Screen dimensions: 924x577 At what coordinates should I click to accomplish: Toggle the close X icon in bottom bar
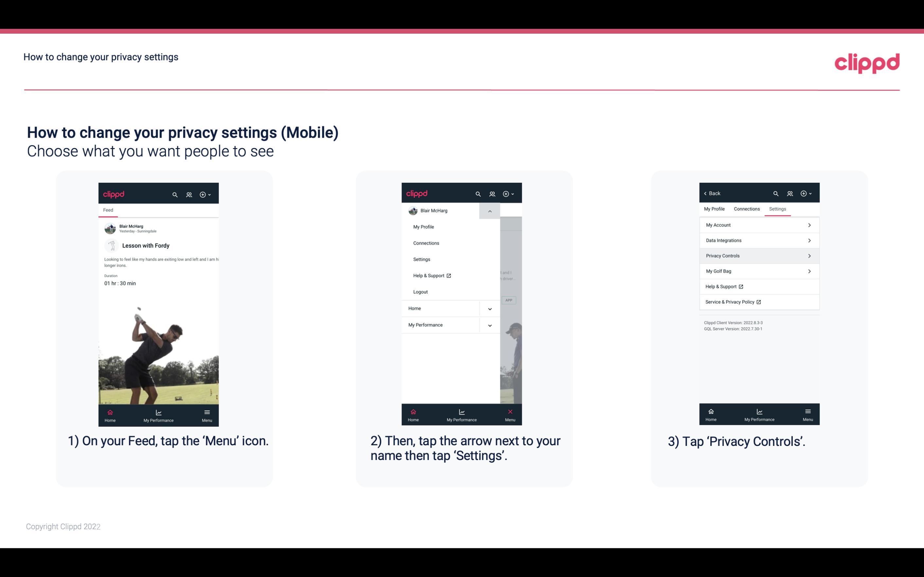[x=509, y=412]
